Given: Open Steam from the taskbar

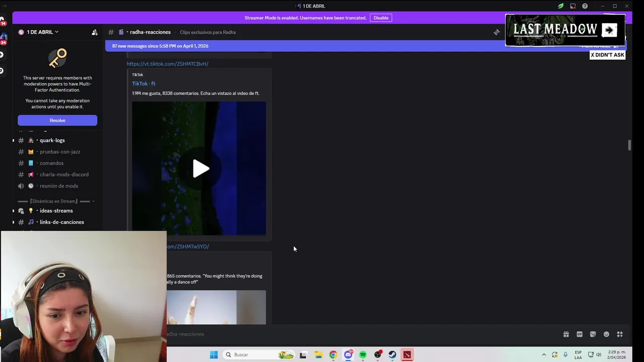Looking at the screenshot, I should click(x=392, y=355).
